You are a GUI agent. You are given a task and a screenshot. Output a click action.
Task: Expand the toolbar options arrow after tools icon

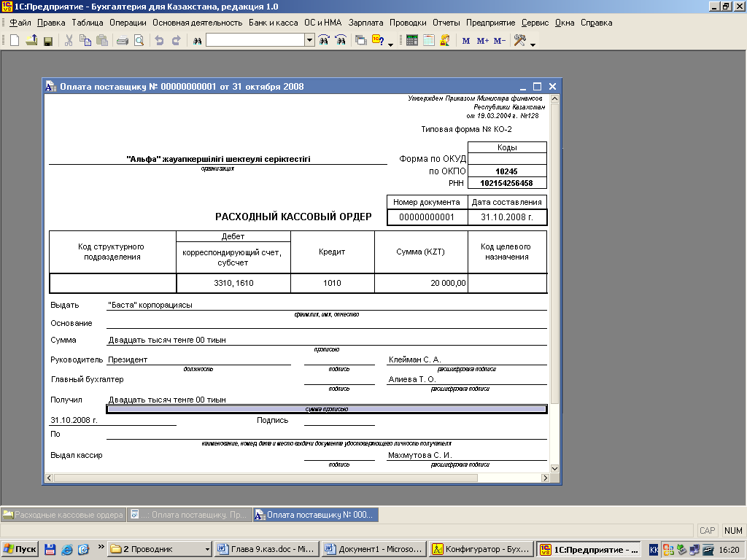tap(533, 44)
